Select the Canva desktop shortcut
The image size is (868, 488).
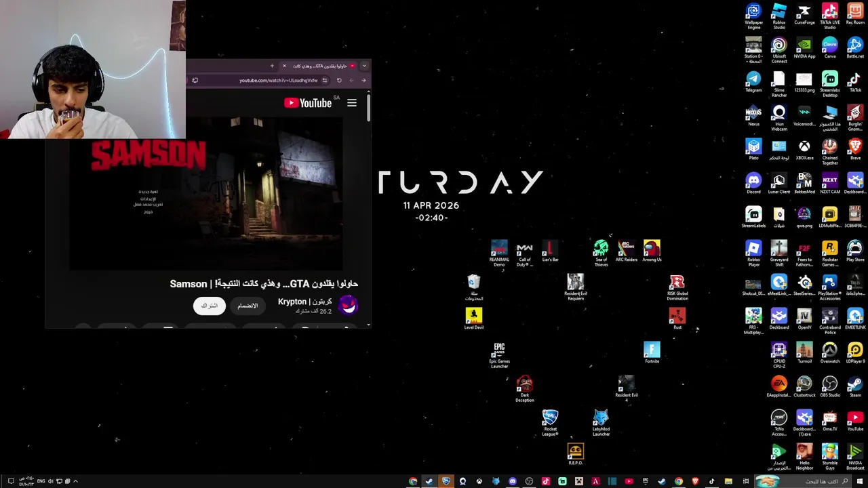coord(830,49)
